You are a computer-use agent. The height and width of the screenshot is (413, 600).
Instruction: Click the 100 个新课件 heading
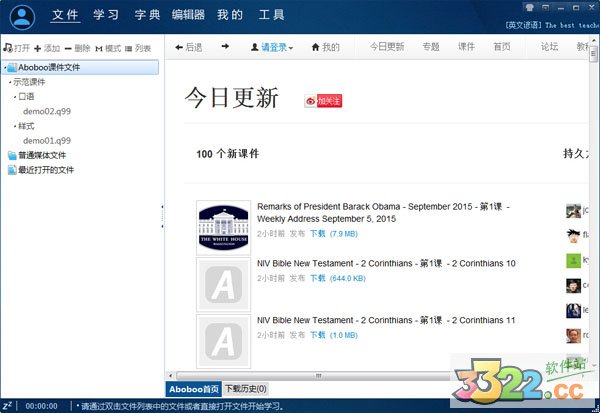coord(228,154)
